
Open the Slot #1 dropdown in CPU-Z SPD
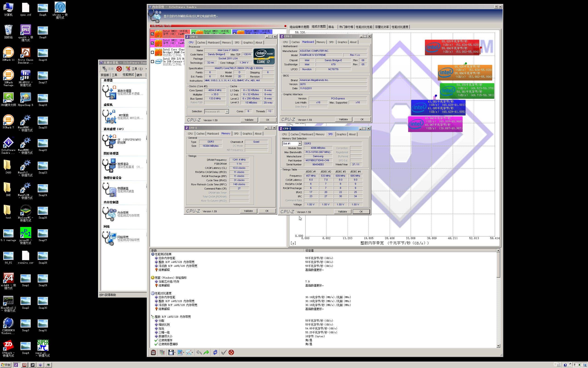300,144
